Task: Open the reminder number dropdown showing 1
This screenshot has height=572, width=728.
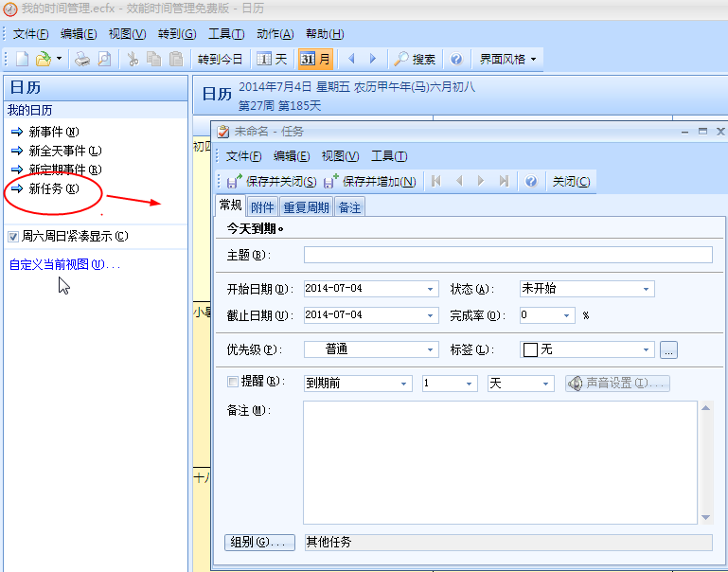Action: 469,384
